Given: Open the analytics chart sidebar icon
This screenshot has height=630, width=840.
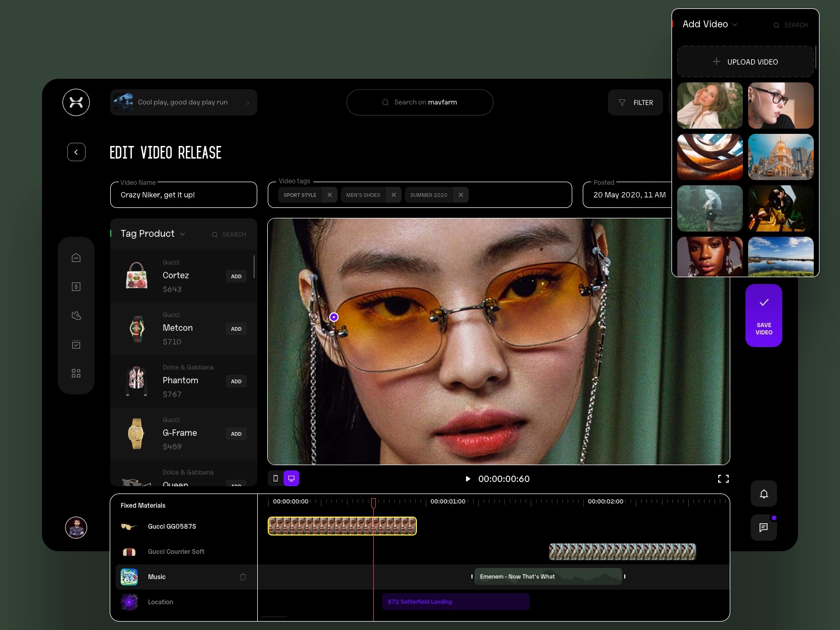Looking at the screenshot, I should pyautogui.click(x=76, y=258).
